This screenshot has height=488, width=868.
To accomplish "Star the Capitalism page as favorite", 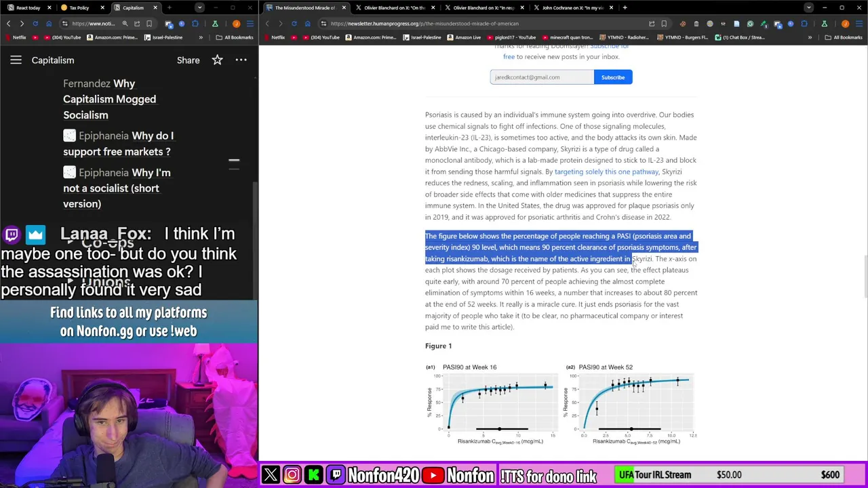I will (x=217, y=60).
